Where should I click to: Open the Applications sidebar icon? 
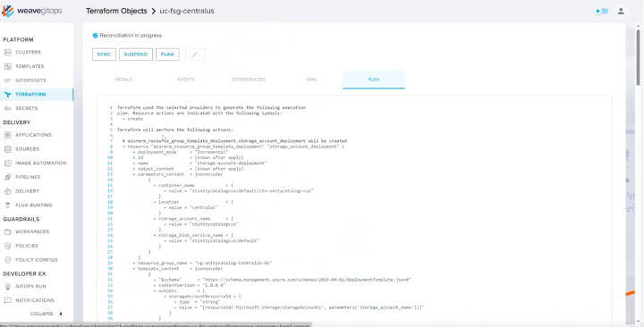(8, 135)
